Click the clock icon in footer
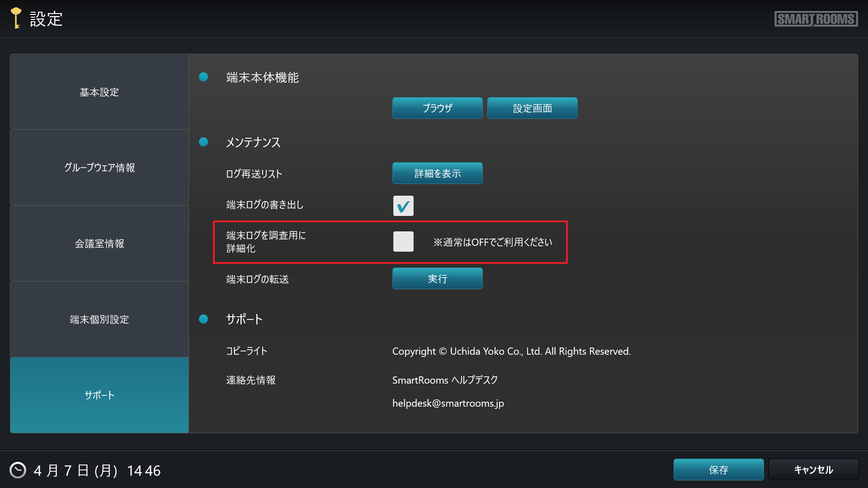 (18, 470)
